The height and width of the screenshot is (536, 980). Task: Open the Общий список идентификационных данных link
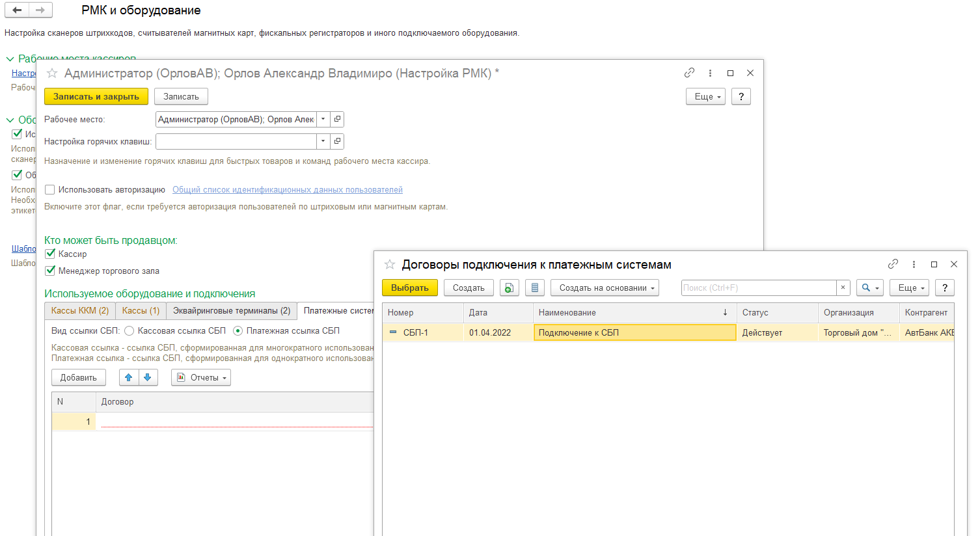(287, 189)
